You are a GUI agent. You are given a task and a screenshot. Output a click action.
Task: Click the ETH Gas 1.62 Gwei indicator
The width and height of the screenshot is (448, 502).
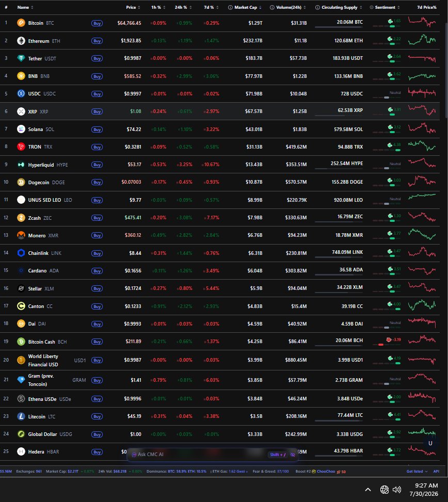click(x=229, y=471)
